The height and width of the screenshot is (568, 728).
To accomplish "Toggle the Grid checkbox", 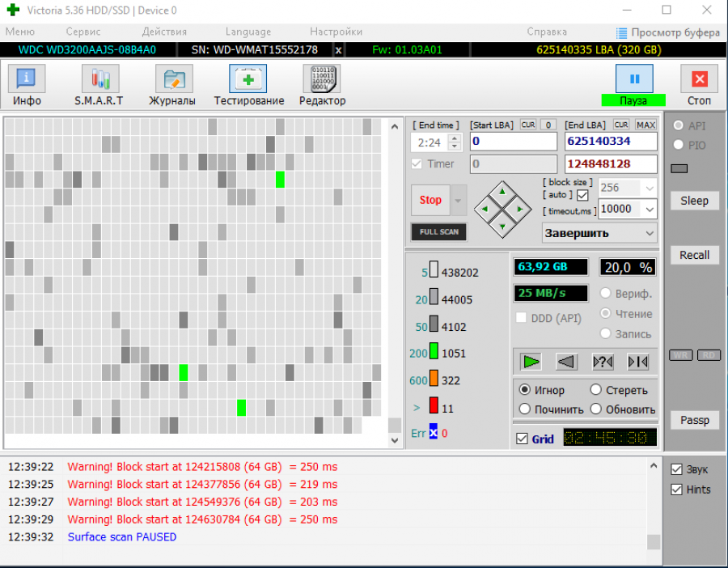I will [522, 439].
